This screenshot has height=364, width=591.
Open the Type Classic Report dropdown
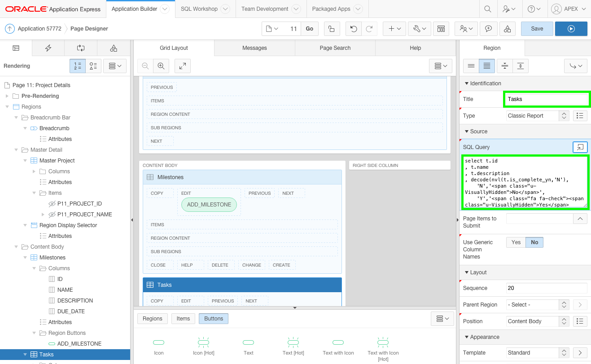point(538,116)
